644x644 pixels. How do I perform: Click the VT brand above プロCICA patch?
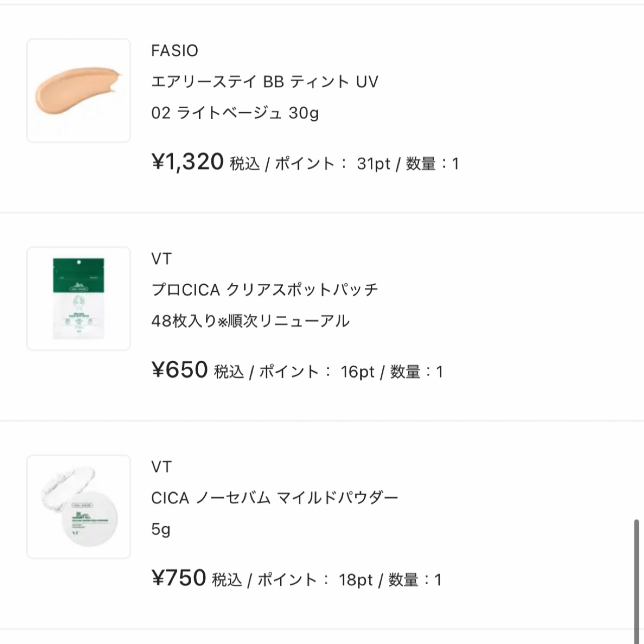pyautogui.click(x=161, y=259)
